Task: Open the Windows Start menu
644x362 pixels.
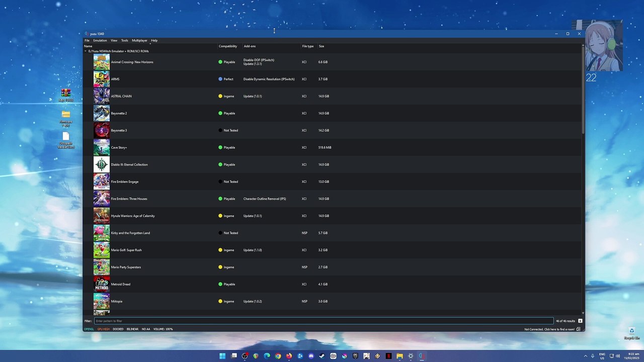Action: (x=222, y=356)
